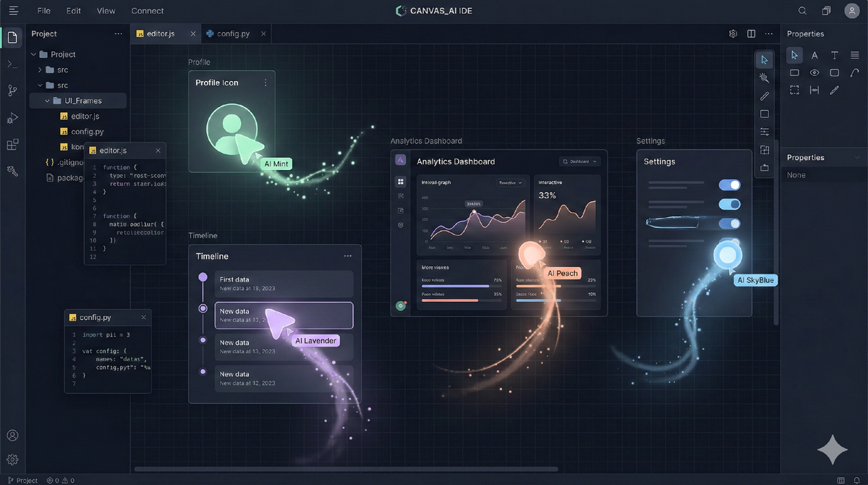Open the Edit menu
This screenshot has width=868, height=485.
pyautogui.click(x=74, y=11)
